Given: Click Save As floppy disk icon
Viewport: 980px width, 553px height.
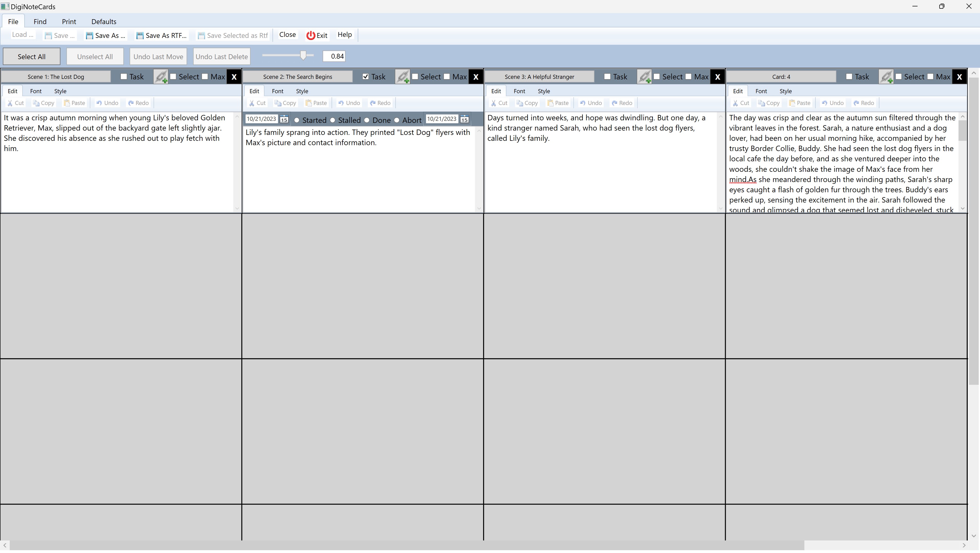Looking at the screenshot, I should point(89,36).
